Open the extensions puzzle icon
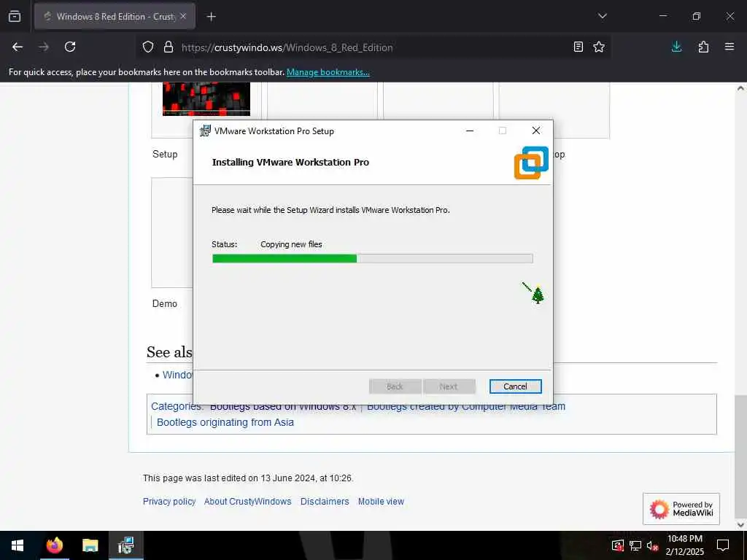This screenshot has width=747, height=560. 703,47
